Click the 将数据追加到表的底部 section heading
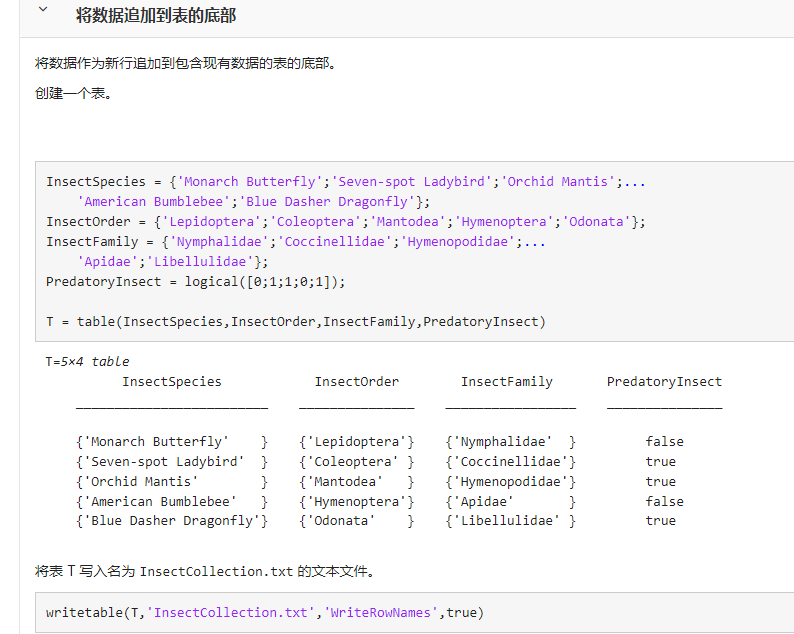This screenshot has height=634, width=794. point(156,16)
